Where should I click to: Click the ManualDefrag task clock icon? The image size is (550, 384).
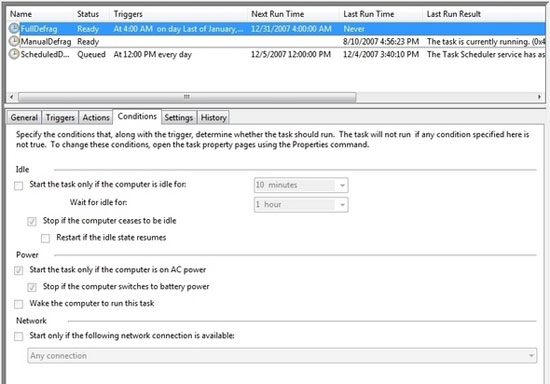14,41
